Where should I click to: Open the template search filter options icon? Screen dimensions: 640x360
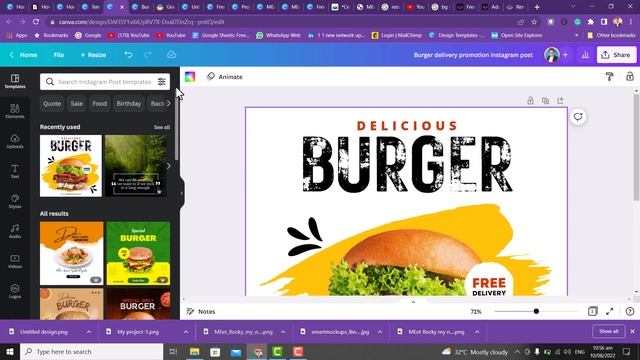pyautogui.click(x=162, y=82)
